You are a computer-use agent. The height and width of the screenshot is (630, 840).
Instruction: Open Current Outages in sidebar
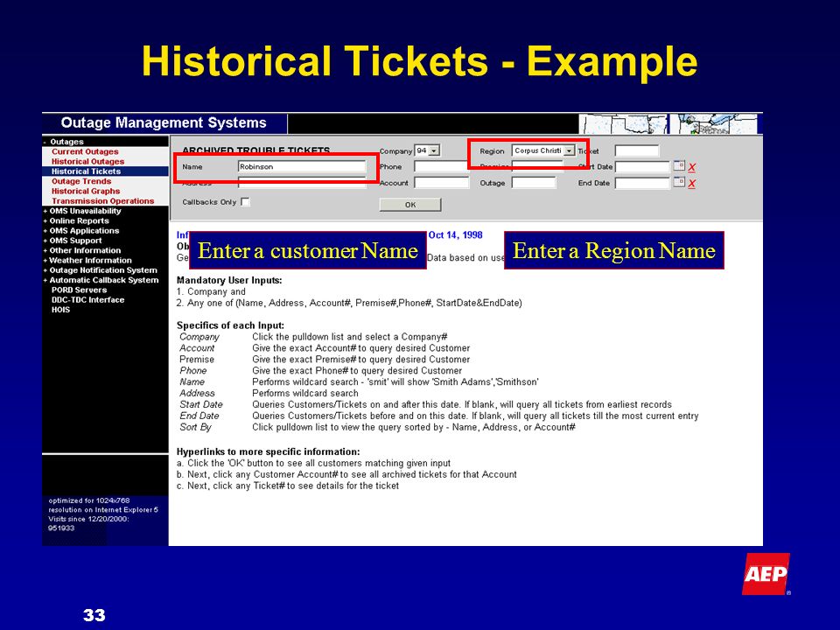tap(85, 151)
